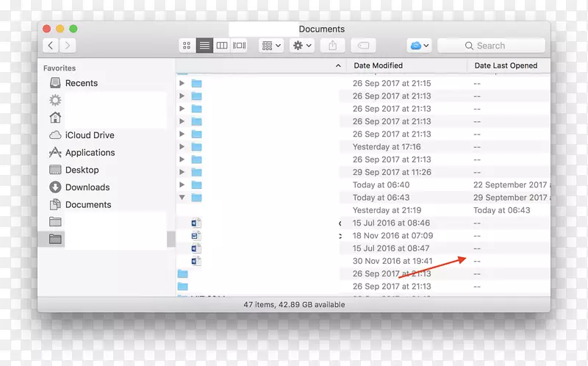Click the Applications icon in sidebar
The image size is (588, 366).
(55, 153)
